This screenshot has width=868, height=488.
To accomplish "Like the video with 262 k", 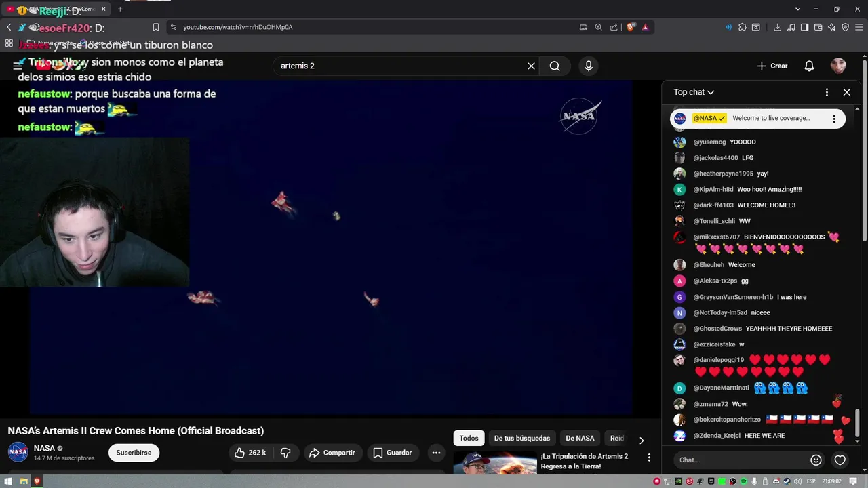I will coord(250,453).
